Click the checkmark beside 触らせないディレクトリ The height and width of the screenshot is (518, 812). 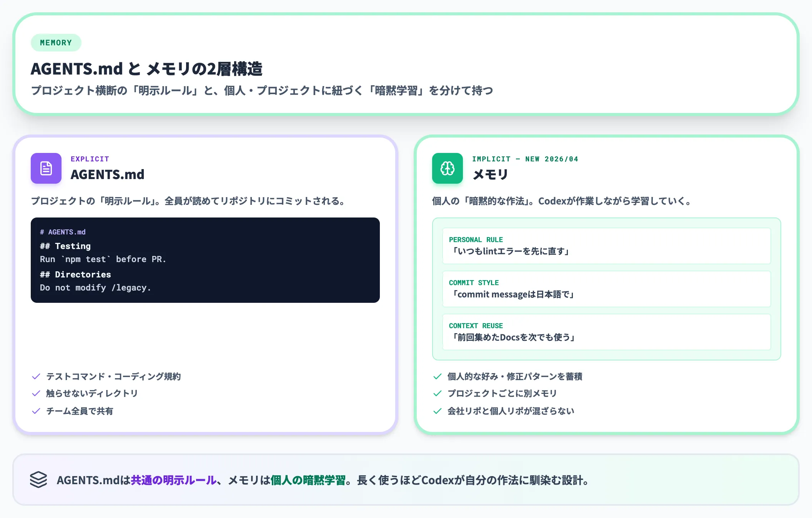pos(36,393)
